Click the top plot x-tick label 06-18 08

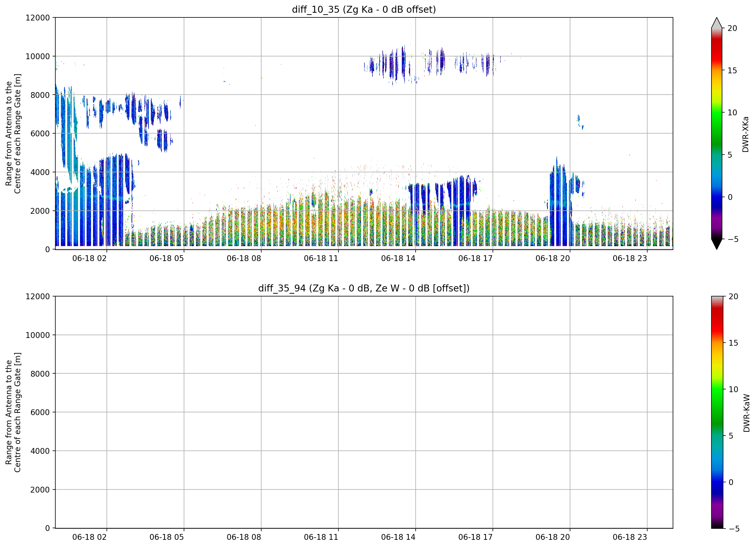point(244,258)
